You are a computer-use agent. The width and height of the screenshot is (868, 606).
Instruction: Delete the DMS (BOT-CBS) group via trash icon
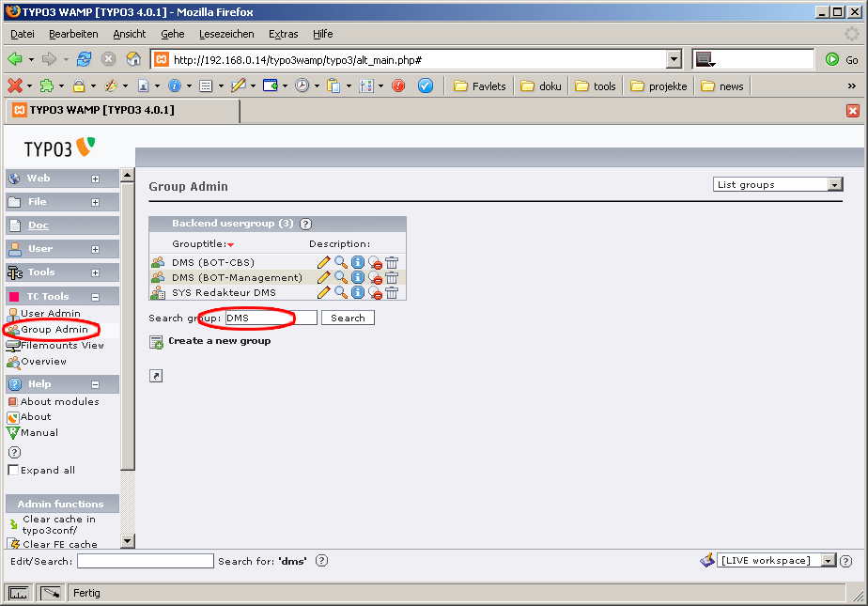coord(392,262)
